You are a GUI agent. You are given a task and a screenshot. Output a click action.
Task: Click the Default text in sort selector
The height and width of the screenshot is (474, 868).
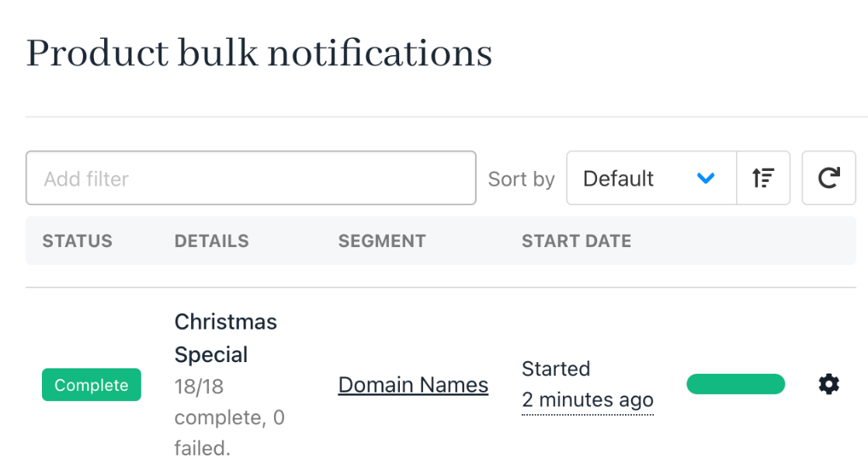(x=618, y=178)
